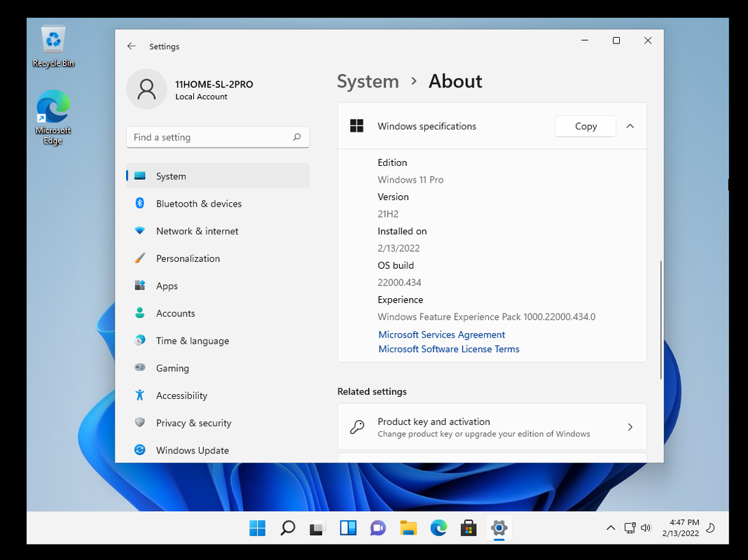Click the Windows logo in Windows specifications

[x=356, y=126]
